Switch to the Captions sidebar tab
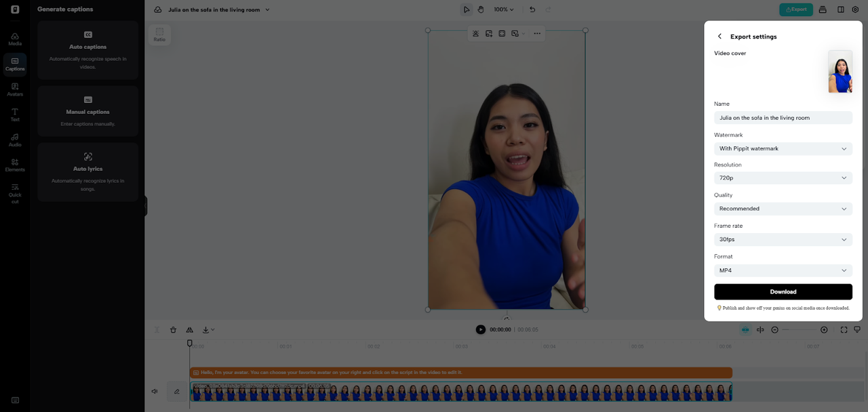 [x=14, y=63]
